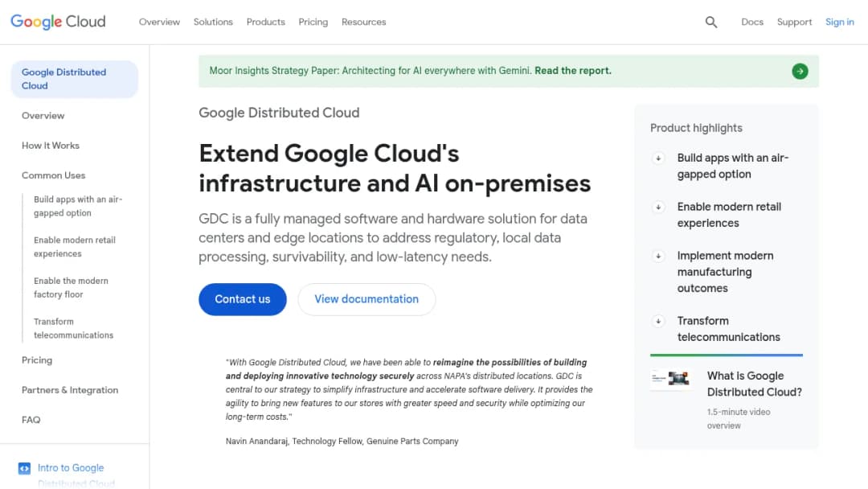Image resolution: width=868 pixels, height=489 pixels.
Task: Go to Docs in the header
Action: 752,23
